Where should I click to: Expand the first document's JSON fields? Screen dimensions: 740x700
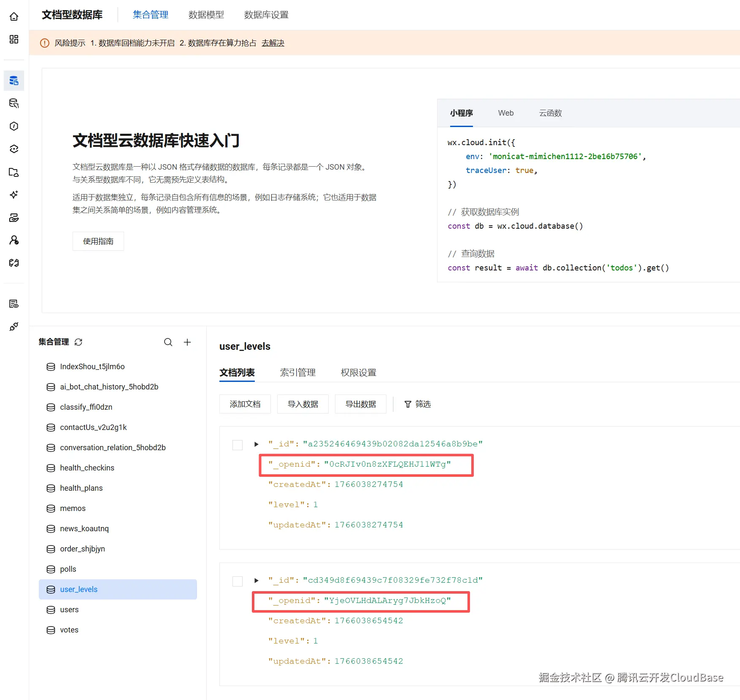256,444
